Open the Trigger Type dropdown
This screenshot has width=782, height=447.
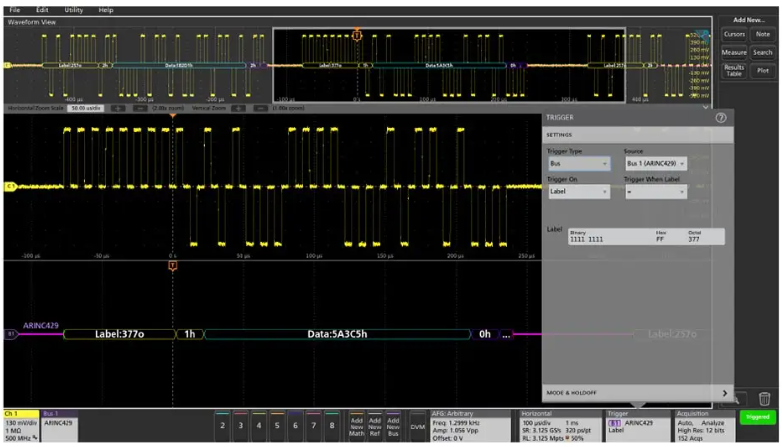coord(579,164)
